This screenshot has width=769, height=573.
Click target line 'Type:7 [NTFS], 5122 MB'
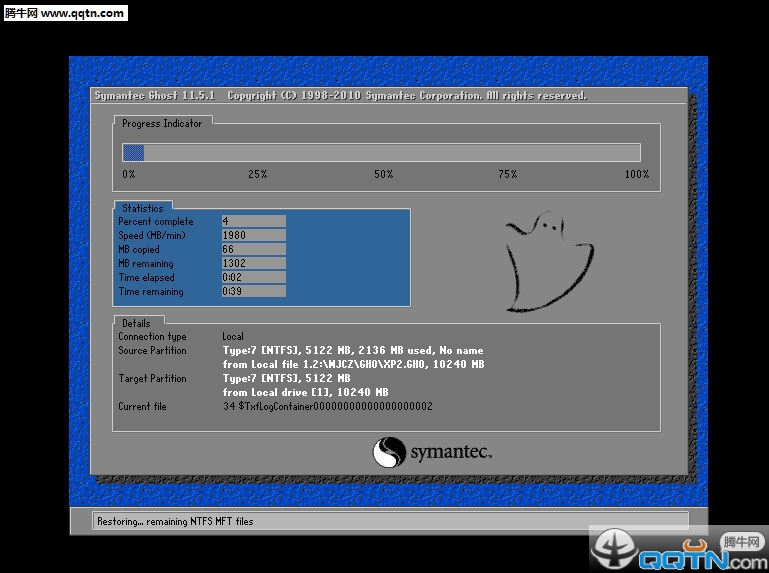click(x=286, y=378)
